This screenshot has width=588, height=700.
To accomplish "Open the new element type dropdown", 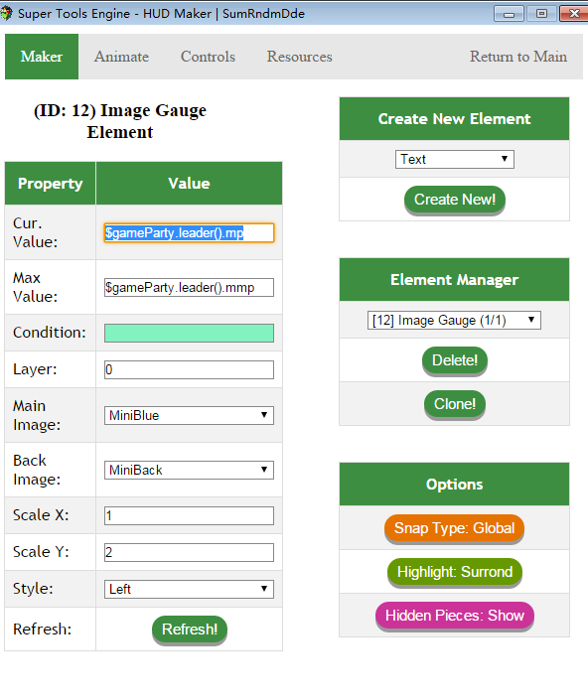I will 455,160.
